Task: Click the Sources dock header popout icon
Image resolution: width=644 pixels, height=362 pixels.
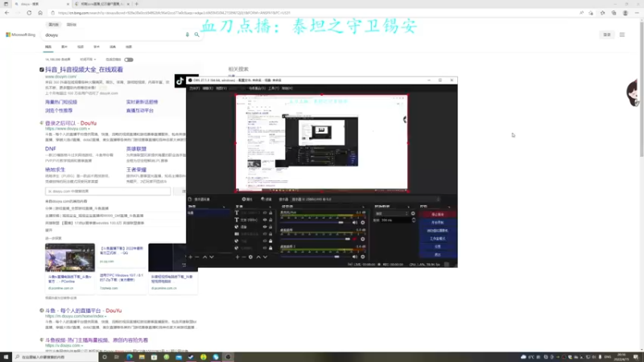Action: coord(270,207)
